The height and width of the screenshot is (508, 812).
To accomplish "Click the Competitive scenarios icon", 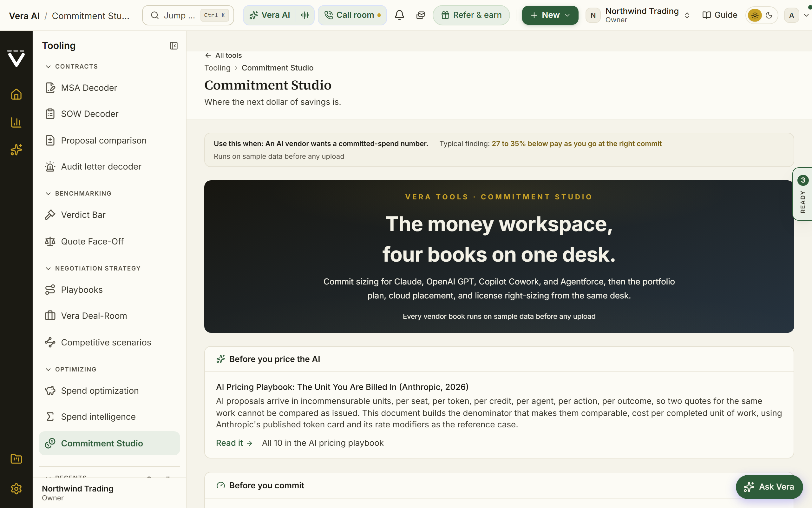I will (x=50, y=342).
